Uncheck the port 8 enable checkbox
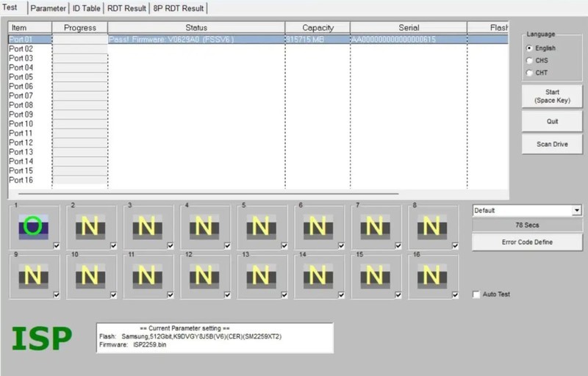The width and height of the screenshot is (588, 376). [x=455, y=246]
